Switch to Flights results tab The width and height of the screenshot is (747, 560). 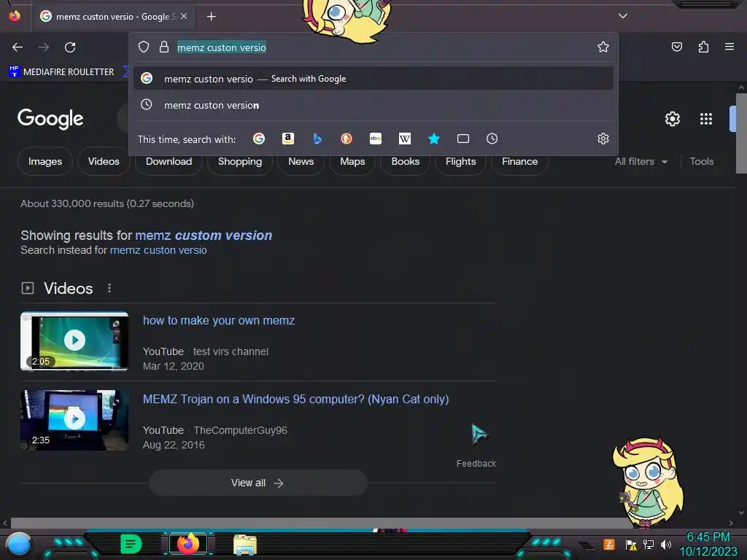coord(460,161)
